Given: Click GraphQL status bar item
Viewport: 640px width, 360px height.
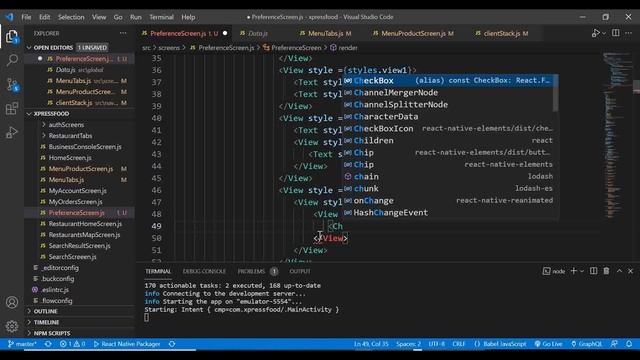Looking at the screenshot, I should point(587,344).
